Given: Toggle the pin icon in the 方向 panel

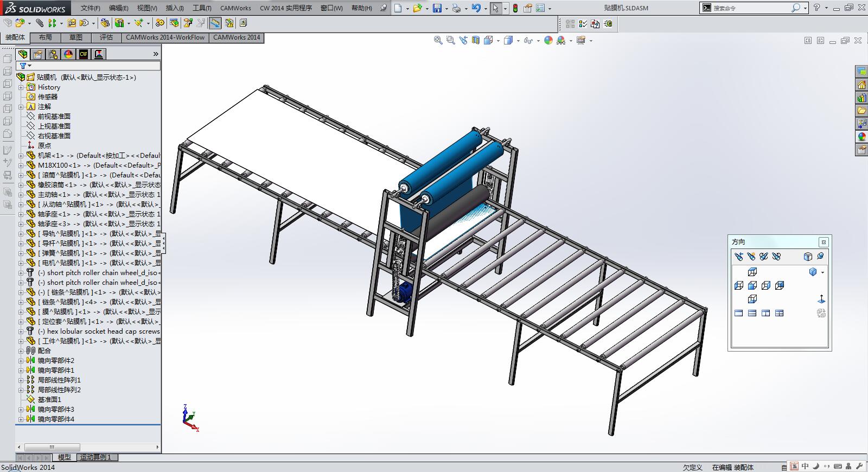Looking at the screenshot, I should point(820,256).
